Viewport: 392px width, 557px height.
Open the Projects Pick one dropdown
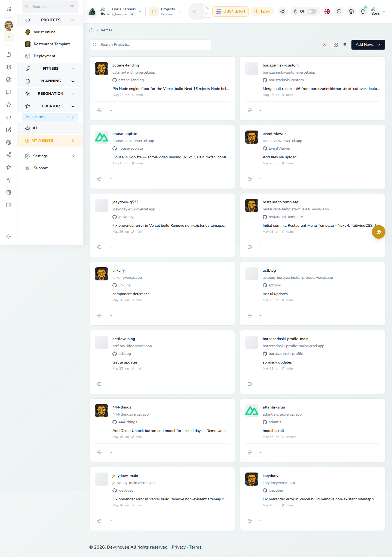pos(165,11)
